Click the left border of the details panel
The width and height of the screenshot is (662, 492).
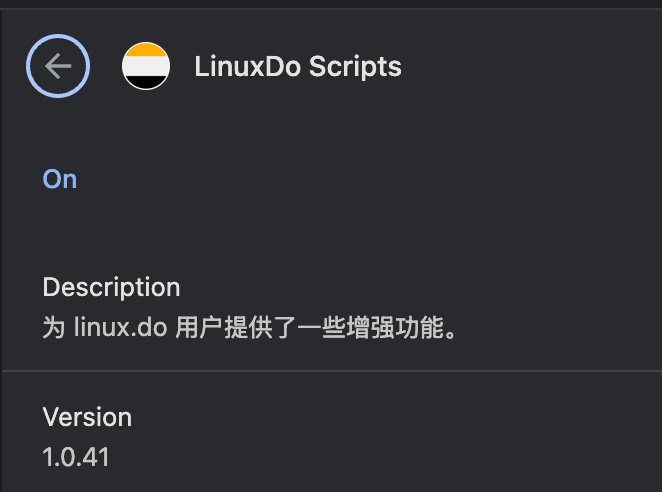pyautogui.click(x=1, y=251)
